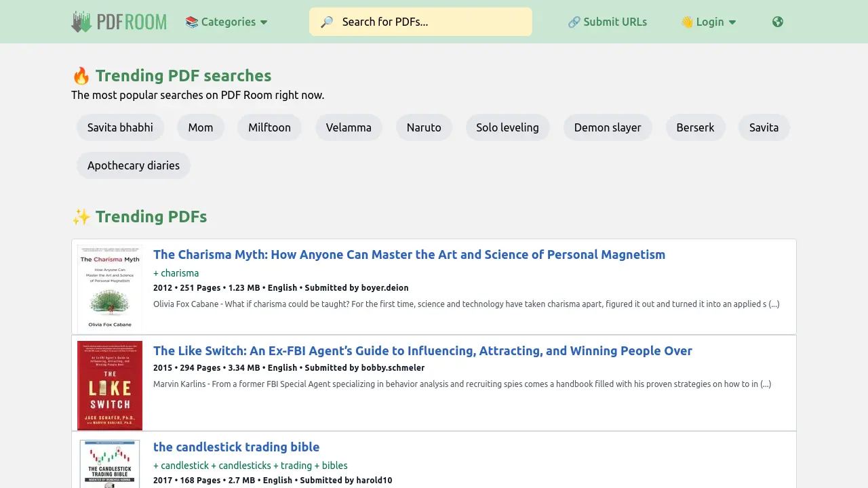This screenshot has width=868, height=488.
Task: Focus the Search for PDFs field
Action: [x=420, y=22]
